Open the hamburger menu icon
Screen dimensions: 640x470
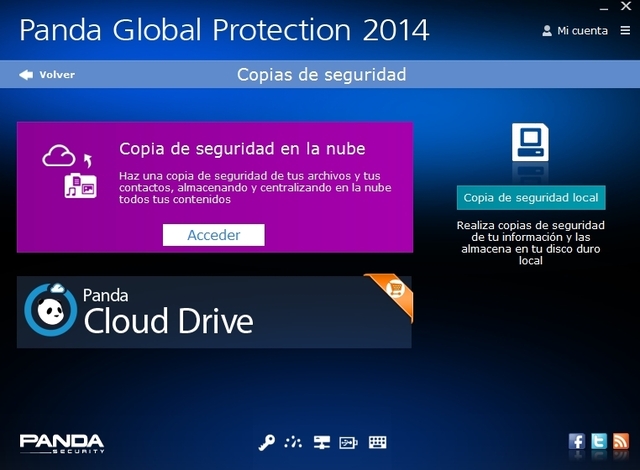(x=625, y=30)
